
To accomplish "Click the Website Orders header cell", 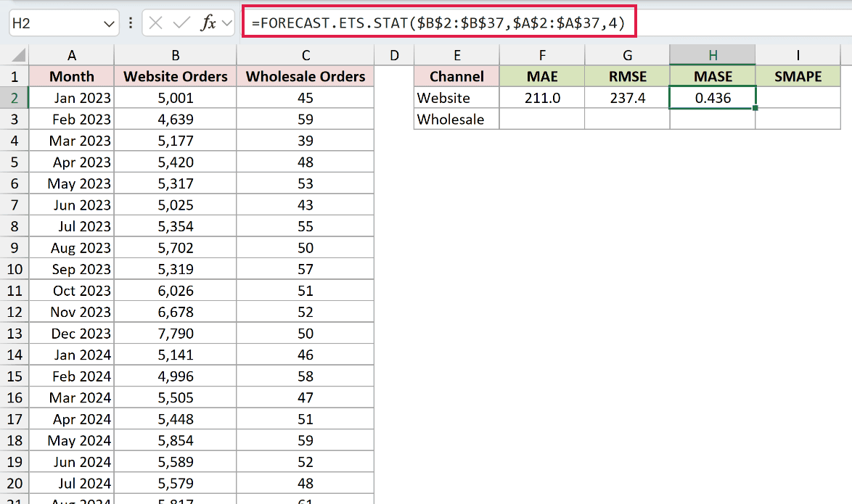I will click(x=176, y=77).
